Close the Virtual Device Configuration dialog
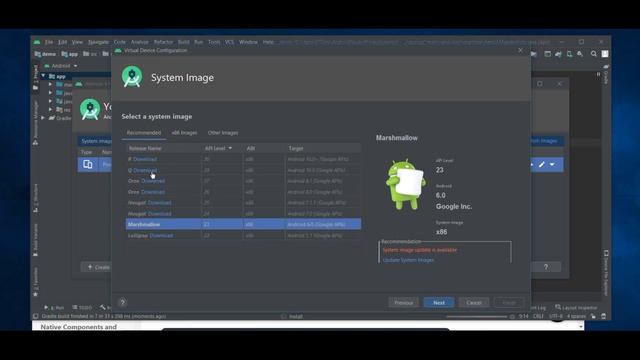 tap(520, 50)
